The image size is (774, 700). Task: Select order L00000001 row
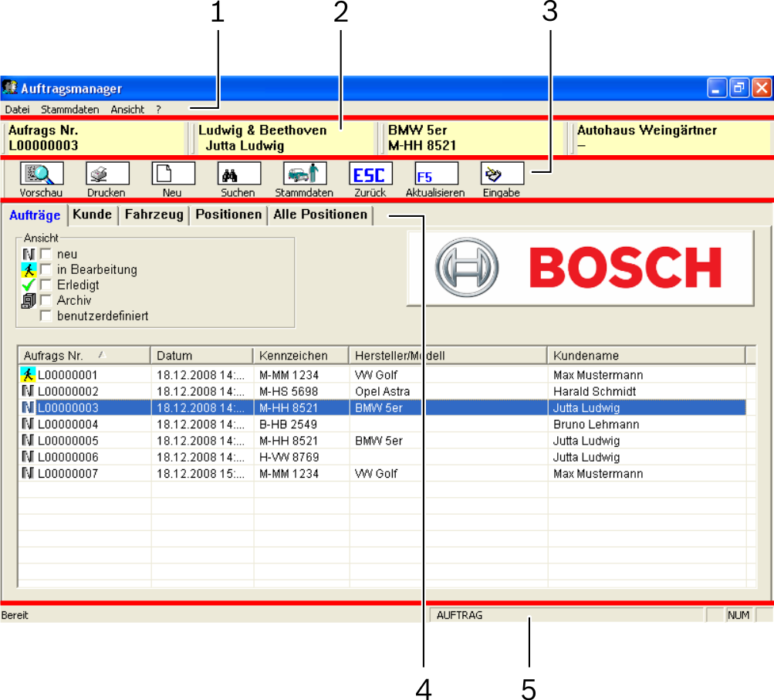click(383, 375)
